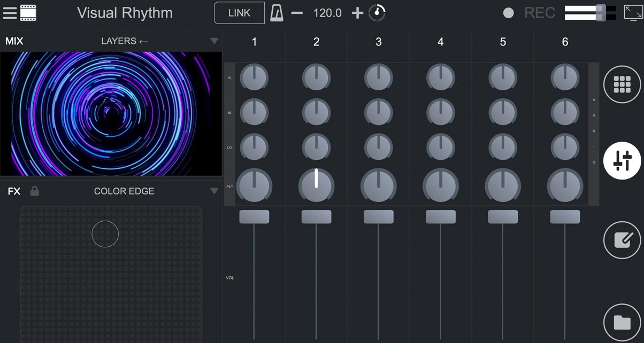Click the beat phase circle indicator
The width and height of the screenshot is (644, 343).
[377, 13]
